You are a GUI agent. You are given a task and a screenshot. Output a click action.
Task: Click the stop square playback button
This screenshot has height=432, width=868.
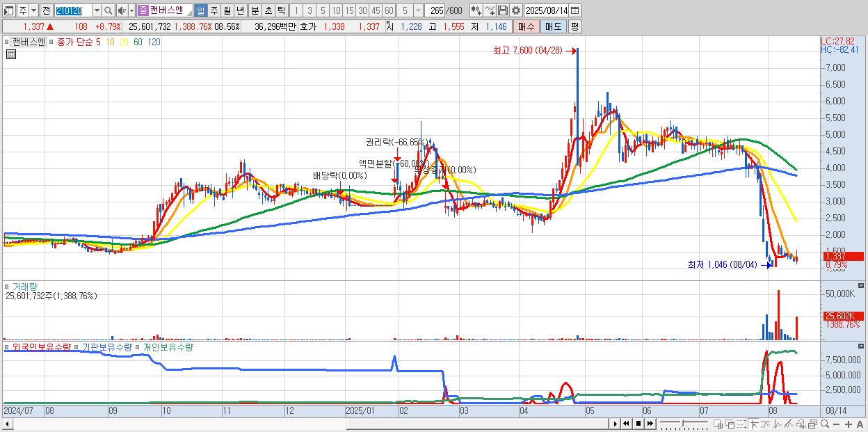(638, 424)
